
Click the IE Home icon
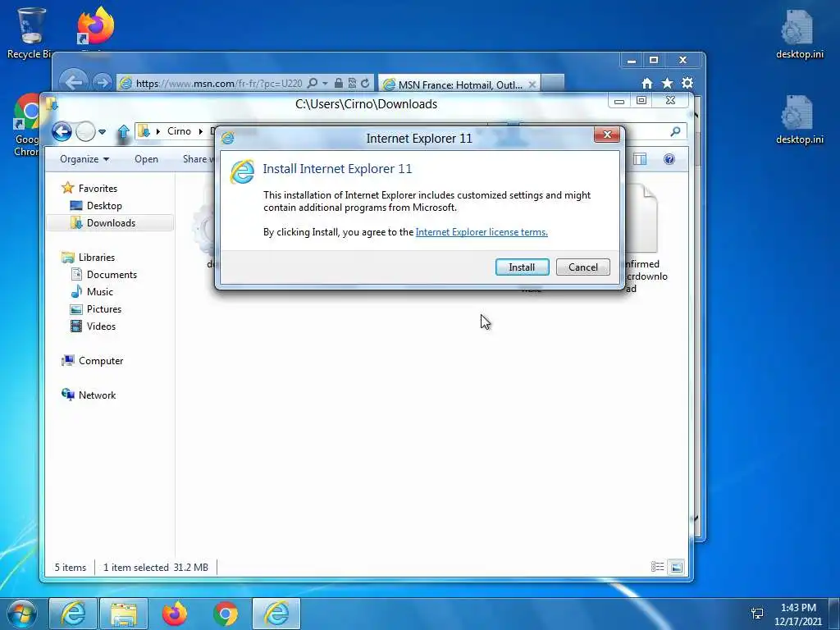647,83
